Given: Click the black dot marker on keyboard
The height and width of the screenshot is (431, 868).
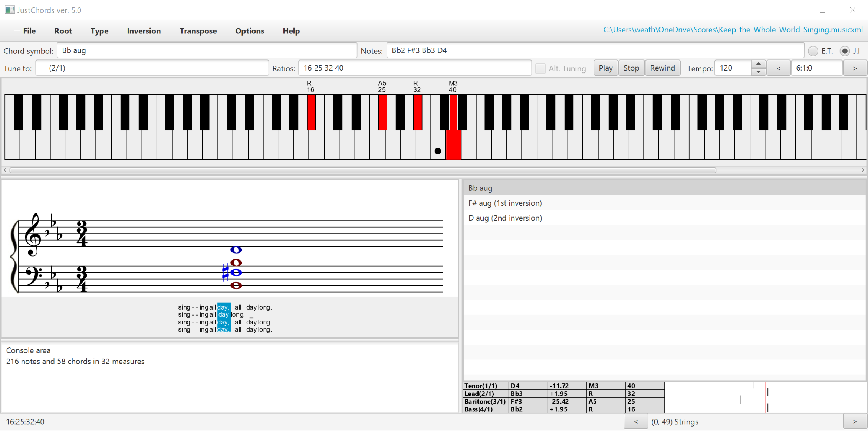Looking at the screenshot, I should click(x=438, y=151).
